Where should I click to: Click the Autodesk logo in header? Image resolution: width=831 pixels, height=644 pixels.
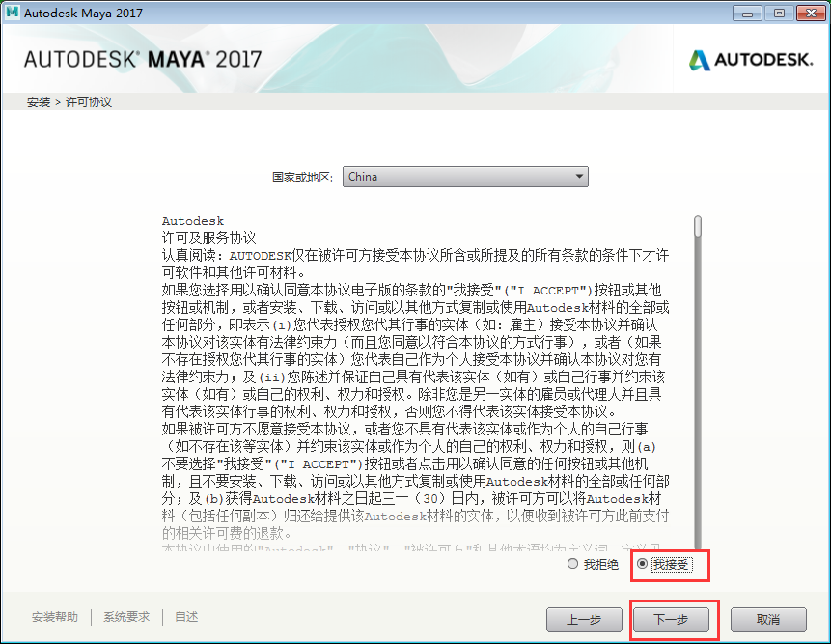point(751,60)
